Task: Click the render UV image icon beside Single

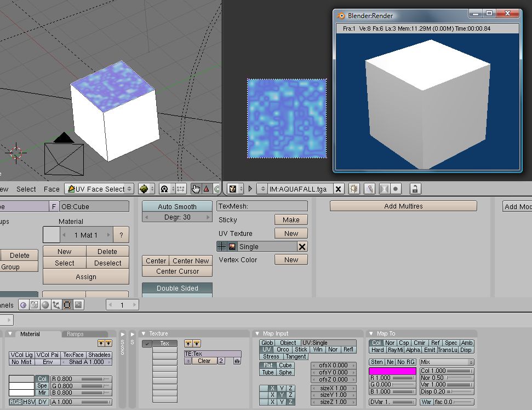Action: click(232, 247)
